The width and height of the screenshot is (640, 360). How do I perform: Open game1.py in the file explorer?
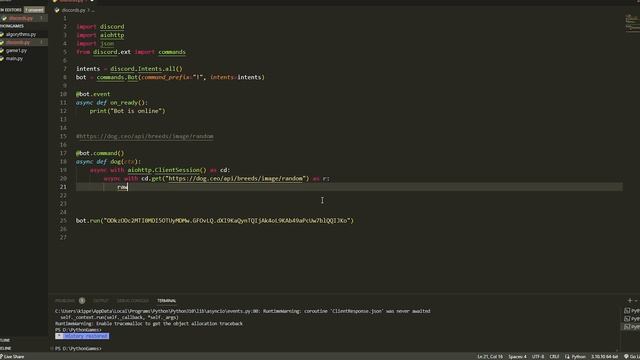pyautogui.click(x=16, y=51)
